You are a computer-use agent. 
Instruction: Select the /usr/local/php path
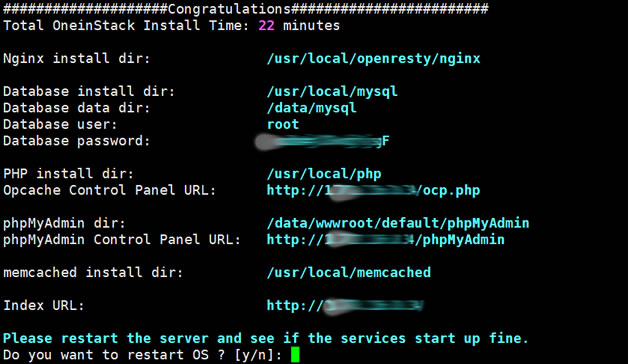tap(324, 174)
